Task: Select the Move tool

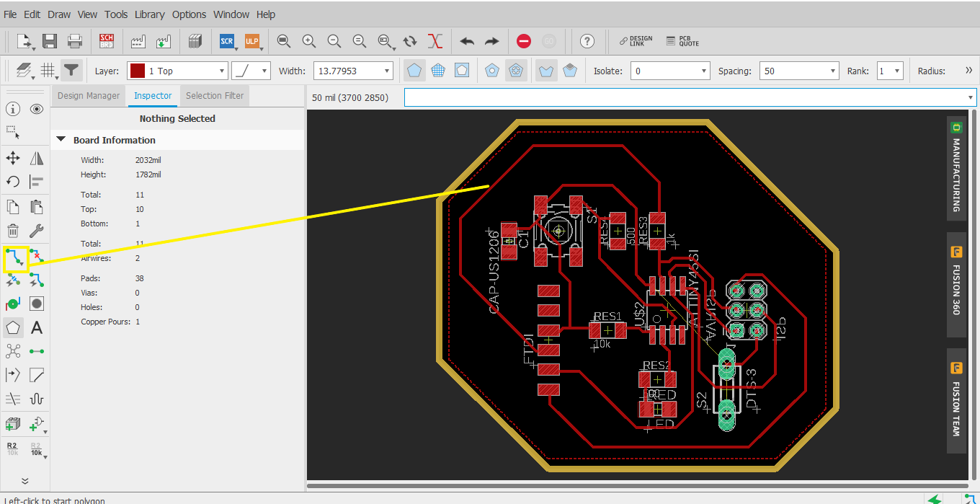Action: tap(13, 158)
